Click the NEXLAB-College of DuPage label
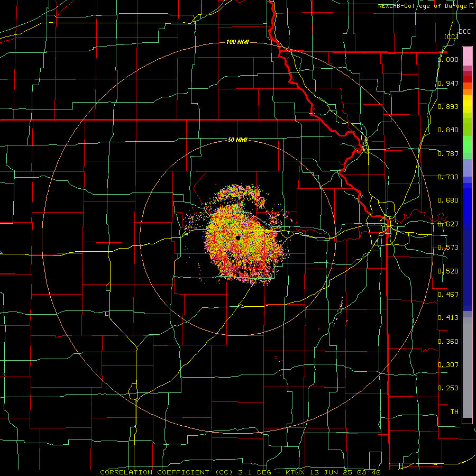Image resolution: width=476 pixels, height=476 pixels. coord(425,6)
